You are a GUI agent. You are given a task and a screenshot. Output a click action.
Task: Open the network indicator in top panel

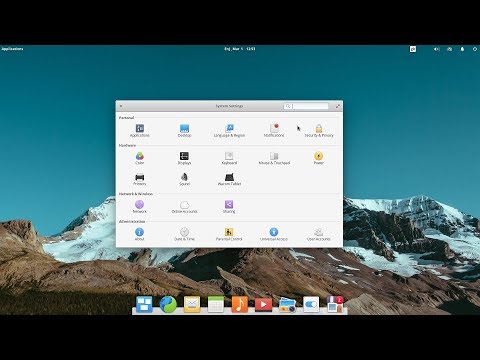click(450, 49)
